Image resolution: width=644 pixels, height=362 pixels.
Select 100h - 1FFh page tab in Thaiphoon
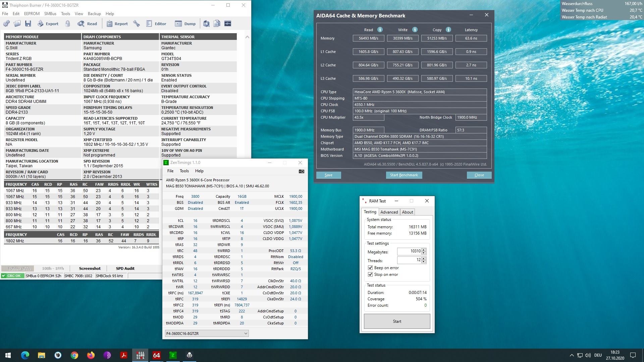pyautogui.click(x=53, y=268)
